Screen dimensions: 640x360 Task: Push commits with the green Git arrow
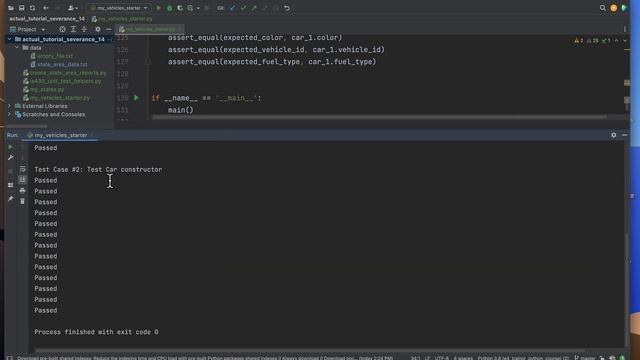coord(254,8)
